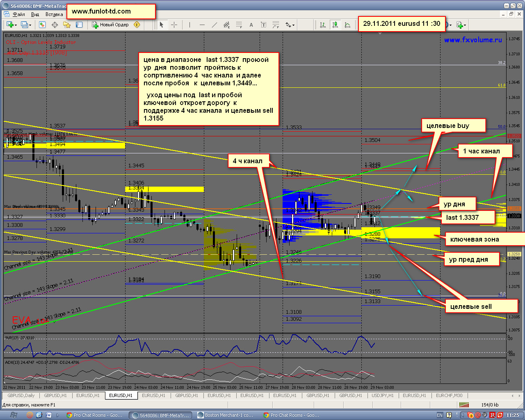
Task: Open the Вид menu
Action: pyautogui.click(x=35, y=14)
